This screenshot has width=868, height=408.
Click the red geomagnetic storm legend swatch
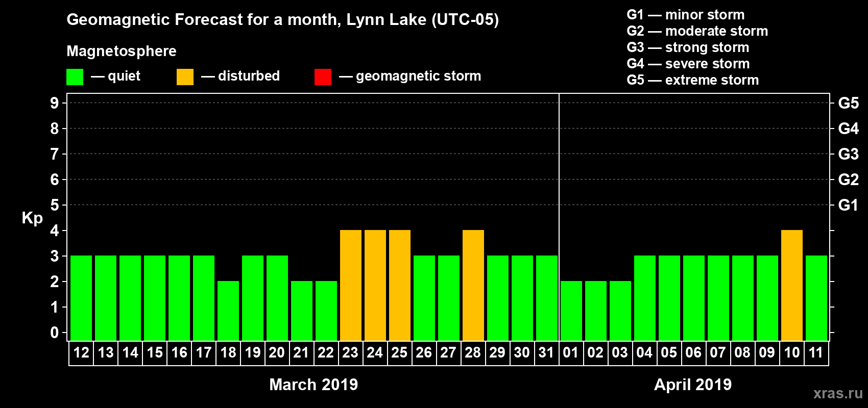point(323,77)
